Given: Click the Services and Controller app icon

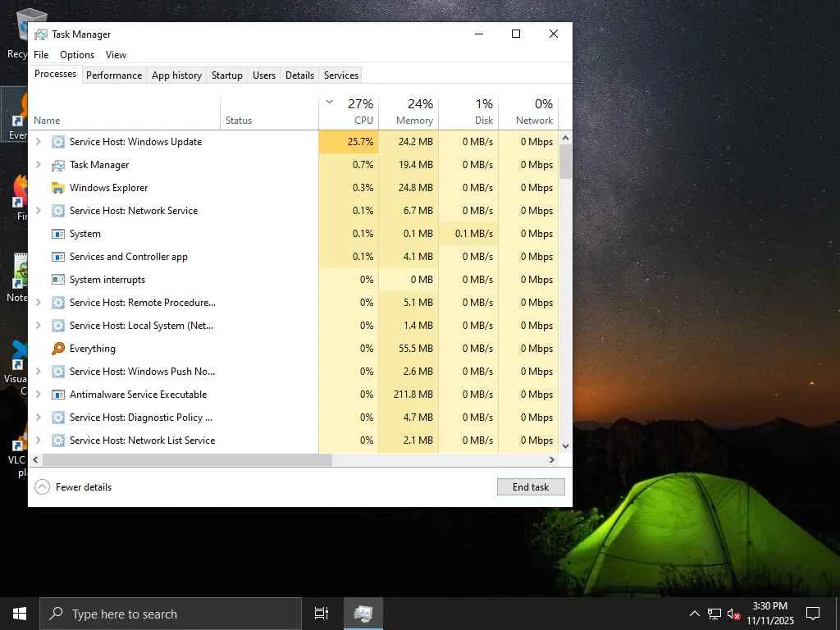Looking at the screenshot, I should point(58,257).
